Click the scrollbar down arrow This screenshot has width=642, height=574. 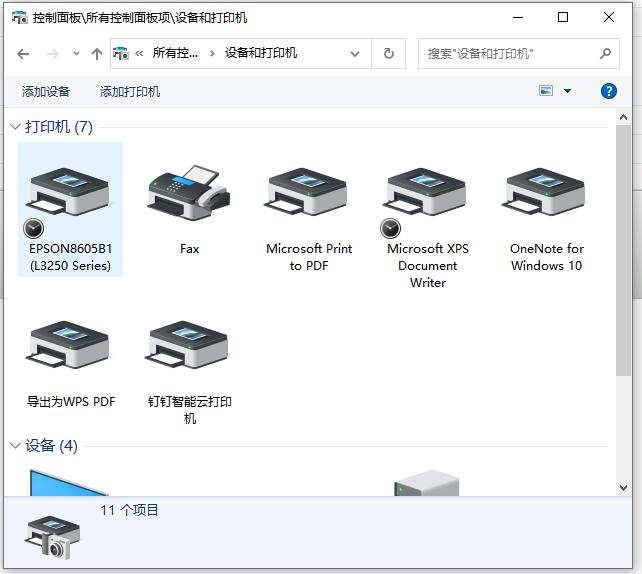point(623,488)
